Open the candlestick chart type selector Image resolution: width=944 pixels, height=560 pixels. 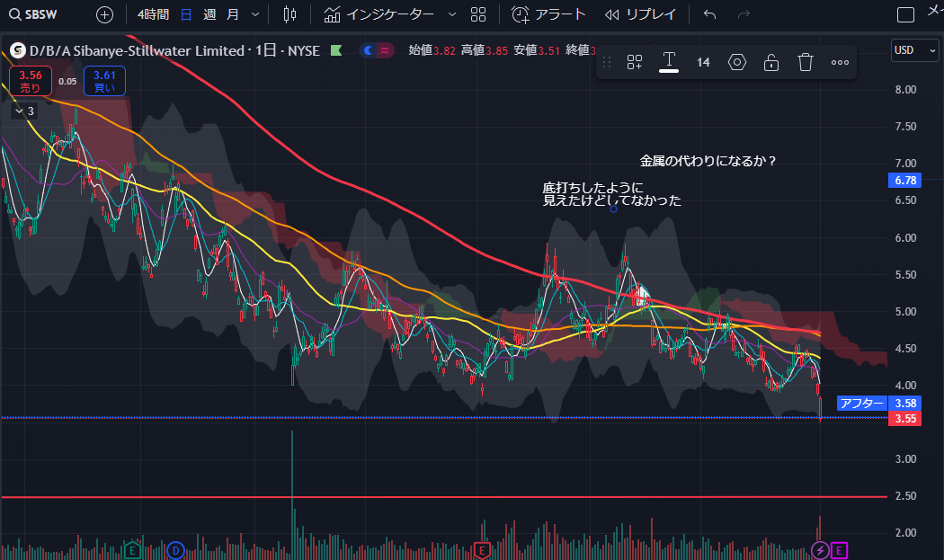[289, 14]
